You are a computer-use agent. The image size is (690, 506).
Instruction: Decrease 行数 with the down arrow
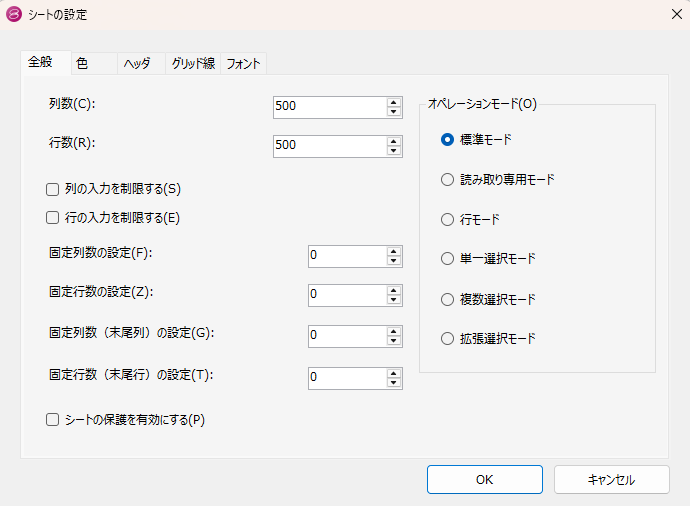394,151
